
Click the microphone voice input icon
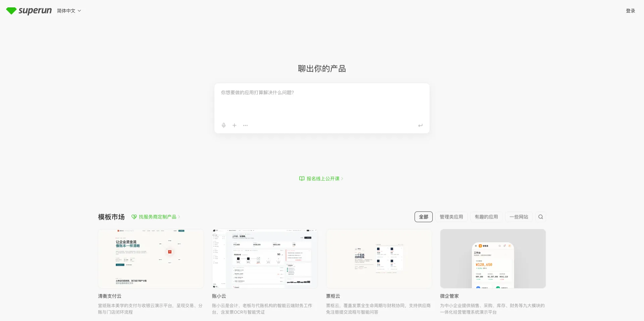point(224,125)
